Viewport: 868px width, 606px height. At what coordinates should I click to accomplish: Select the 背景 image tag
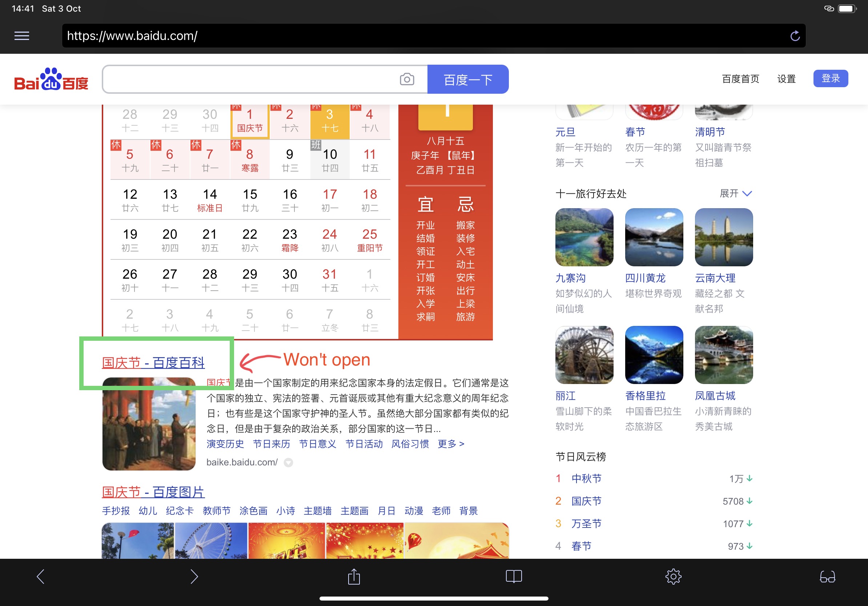(469, 511)
